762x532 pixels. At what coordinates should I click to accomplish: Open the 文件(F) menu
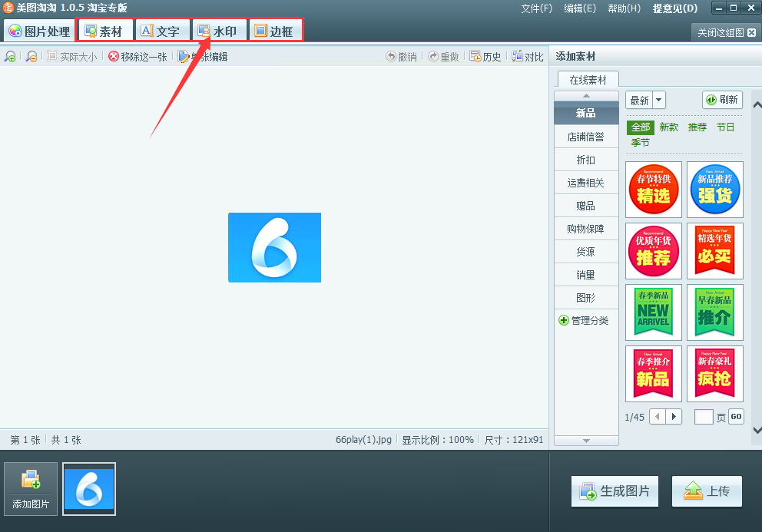[x=536, y=8]
